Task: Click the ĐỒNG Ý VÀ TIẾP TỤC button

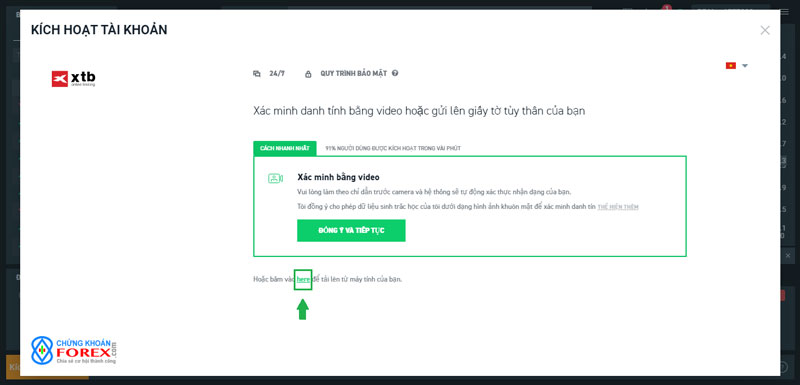Action: coord(351,230)
